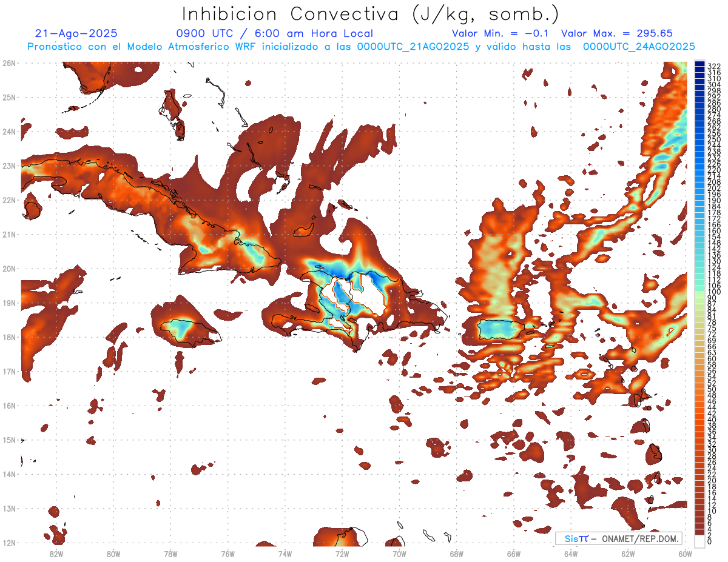The image size is (728, 562).
Task: Click the "Valor Max. = 295.65" text
Action: tap(617, 33)
